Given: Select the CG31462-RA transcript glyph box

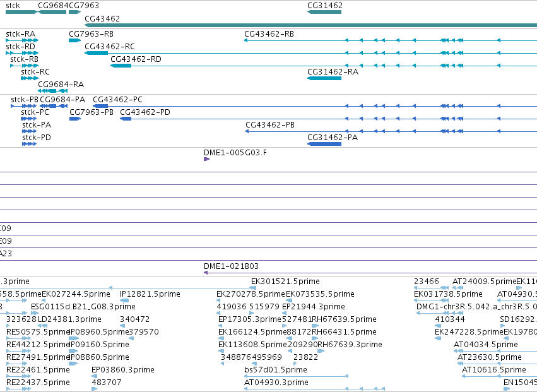Looking at the screenshot, I should click(x=324, y=78).
